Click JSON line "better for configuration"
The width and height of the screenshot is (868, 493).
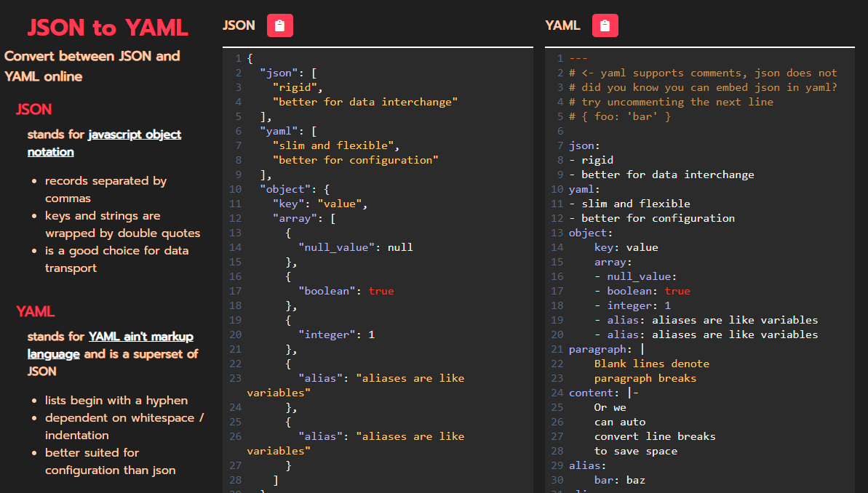click(x=355, y=160)
